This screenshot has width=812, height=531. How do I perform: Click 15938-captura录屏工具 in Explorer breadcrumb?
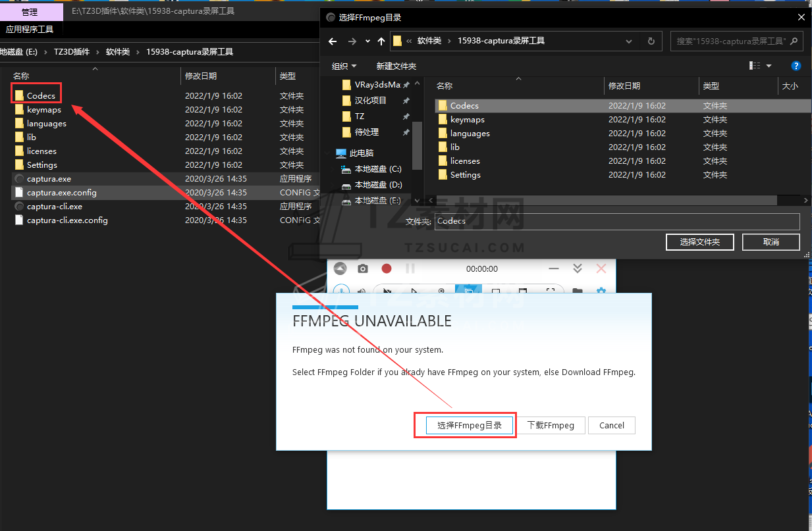click(x=190, y=52)
